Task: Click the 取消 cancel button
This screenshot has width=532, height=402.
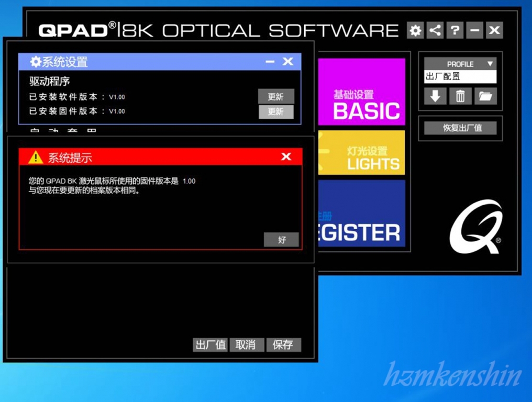Action: pyautogui.click(x=247, y=344)
